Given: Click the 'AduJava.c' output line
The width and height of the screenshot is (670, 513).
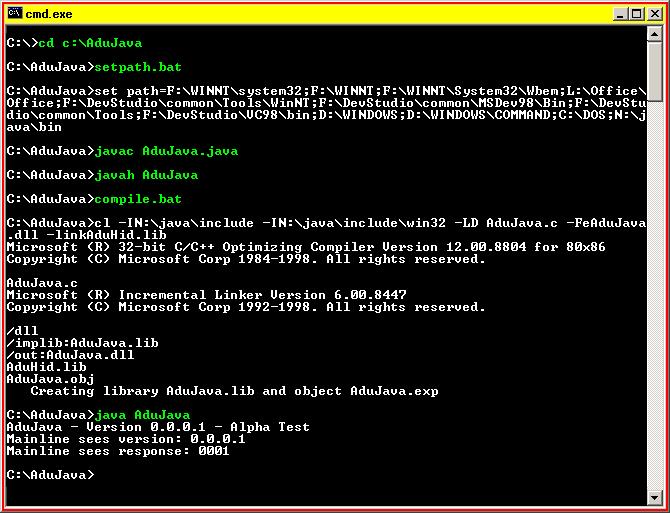Looking at the screenshot, I should pyautogui.click(x=42, y=283).
